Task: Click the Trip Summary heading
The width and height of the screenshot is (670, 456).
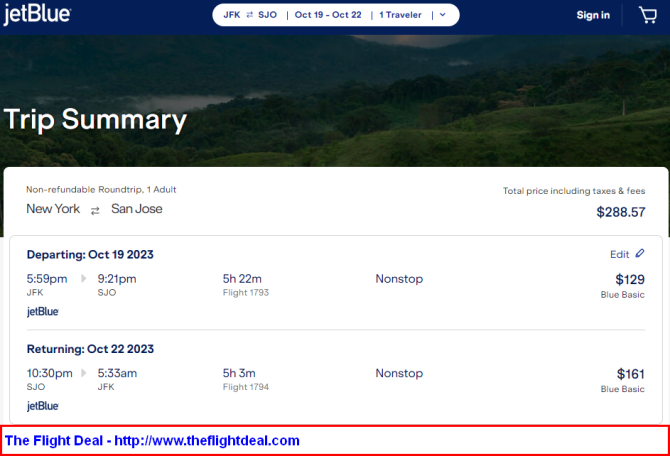Action: tap(95, 120)
